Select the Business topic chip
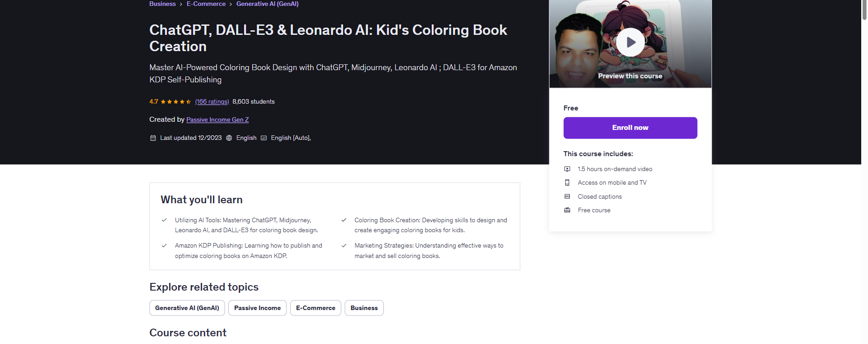 (364, 308)
